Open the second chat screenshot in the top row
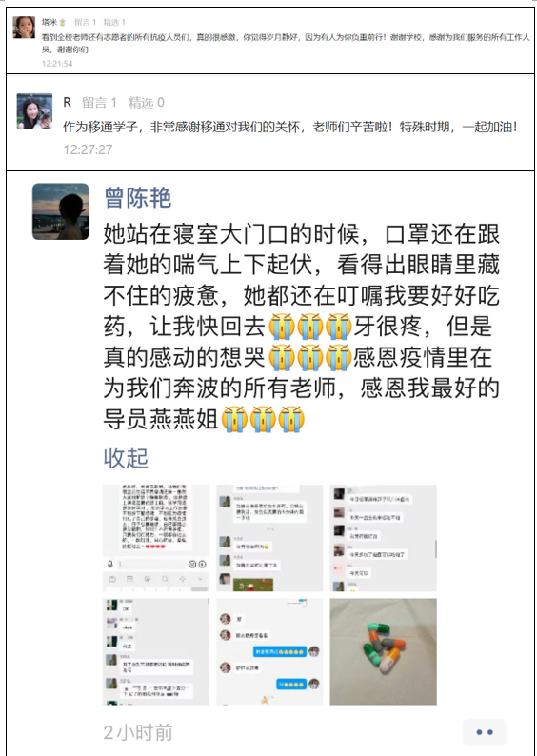Viewport: 537px width, 756px height. (269, 538)
